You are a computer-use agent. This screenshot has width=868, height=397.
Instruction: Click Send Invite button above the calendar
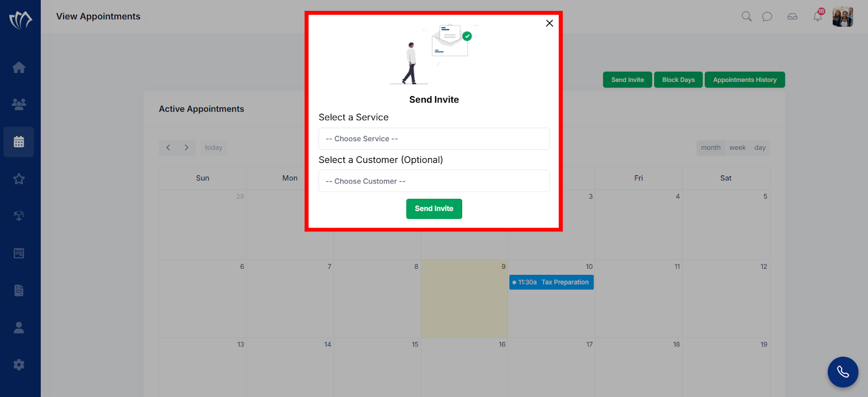point(628,80)
